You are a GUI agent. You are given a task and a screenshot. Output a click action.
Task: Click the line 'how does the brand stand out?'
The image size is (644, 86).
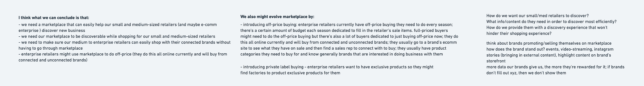550,49
